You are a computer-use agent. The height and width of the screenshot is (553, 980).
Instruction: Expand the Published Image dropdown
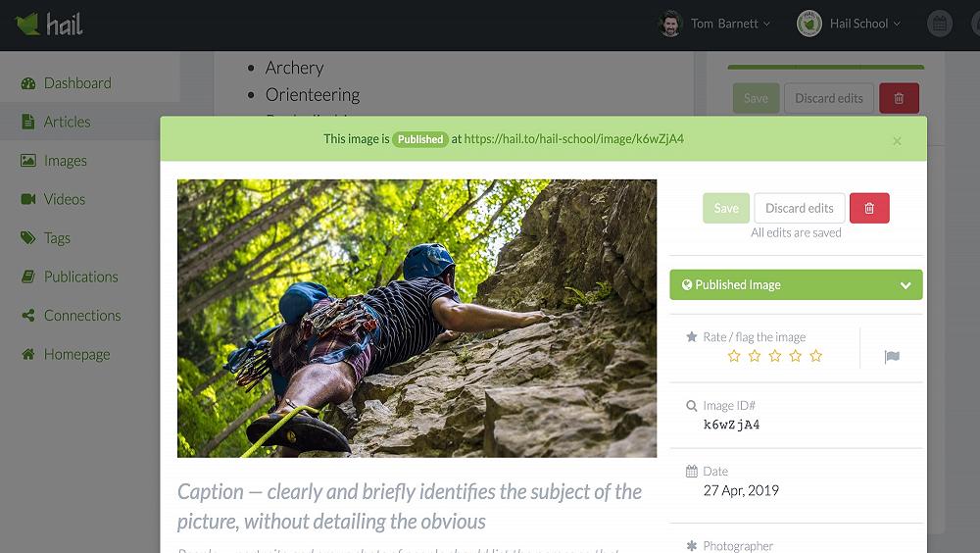click(796, 284)
